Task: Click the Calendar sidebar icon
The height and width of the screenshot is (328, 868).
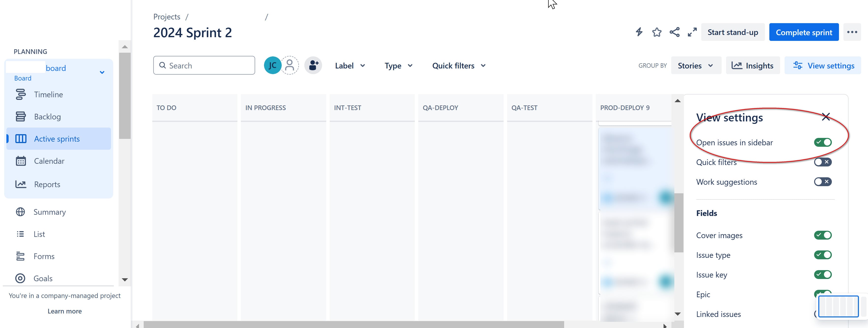Action: point(21,161)
